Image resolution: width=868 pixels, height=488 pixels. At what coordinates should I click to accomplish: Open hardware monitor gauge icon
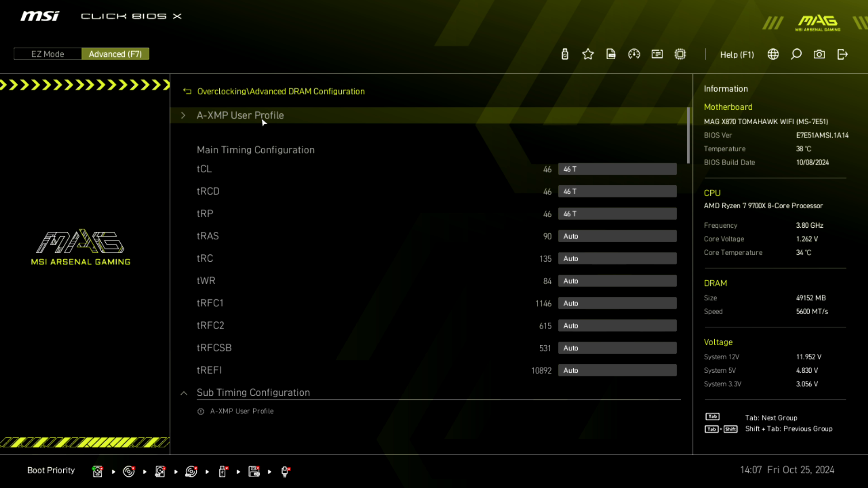click(x=634, y=54)
